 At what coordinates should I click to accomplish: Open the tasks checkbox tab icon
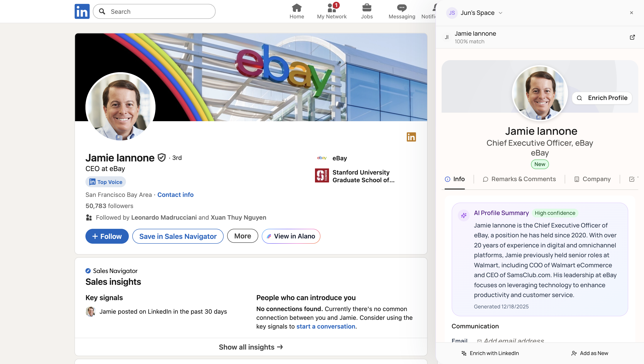[x=632, y=179]
